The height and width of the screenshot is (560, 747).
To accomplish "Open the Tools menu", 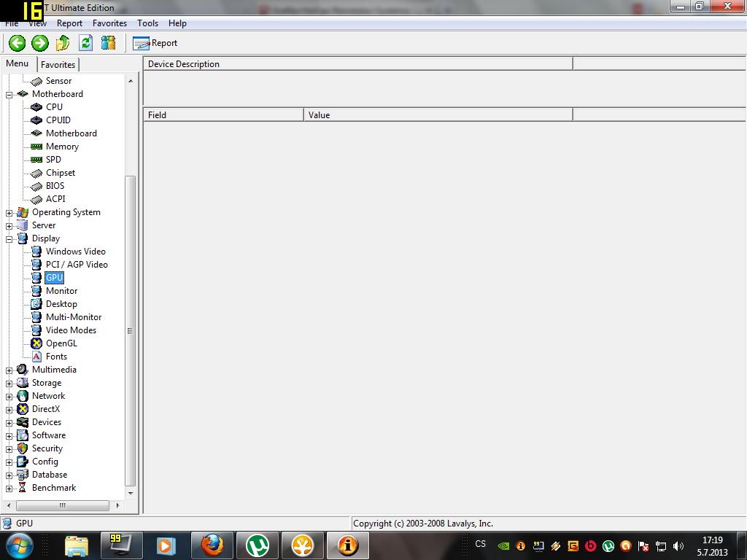I will click(147, 23).
